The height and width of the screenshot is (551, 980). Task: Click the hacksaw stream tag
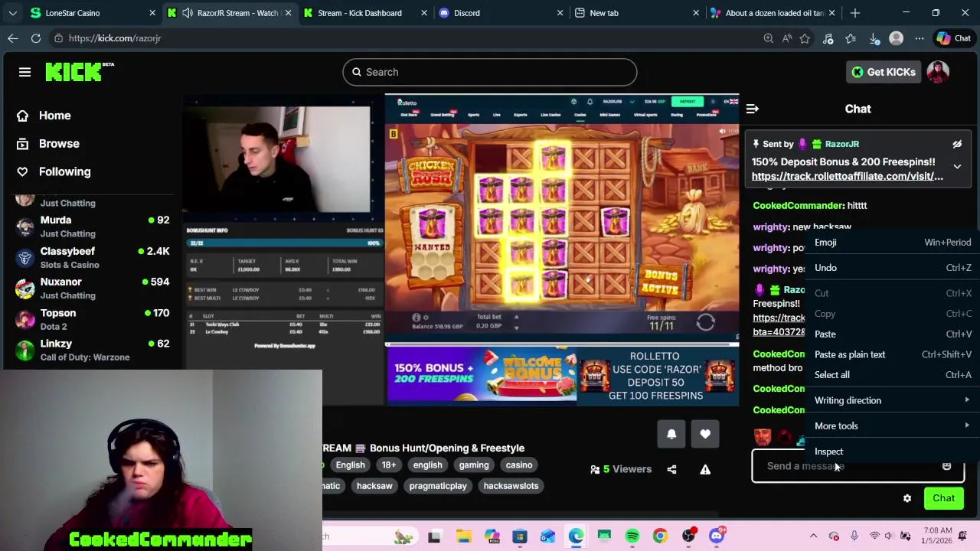pyautogui.click(x=374, y=486)
